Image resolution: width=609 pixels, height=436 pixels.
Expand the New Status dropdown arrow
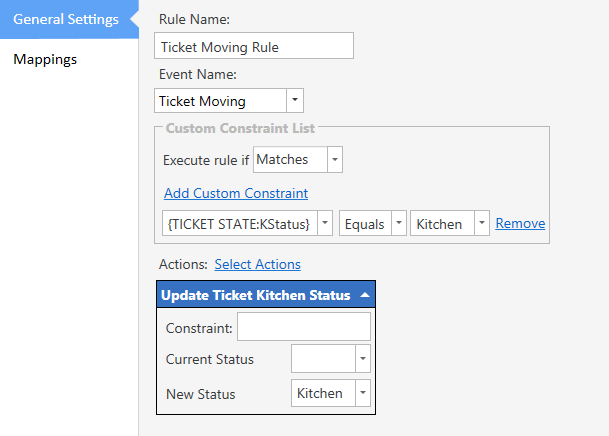point(363,393)
